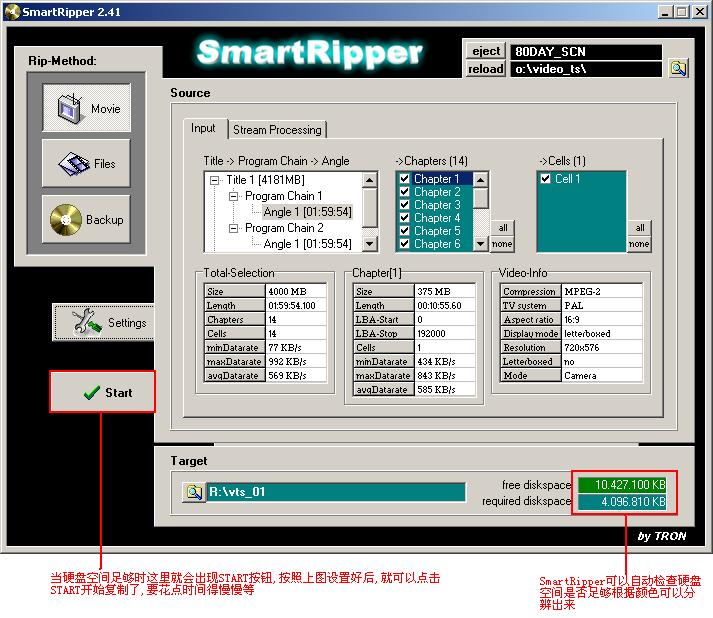Uncheck the Chapter 1 checkbox
The width and height of the screenshot is (713, 618).
(404, 179)
